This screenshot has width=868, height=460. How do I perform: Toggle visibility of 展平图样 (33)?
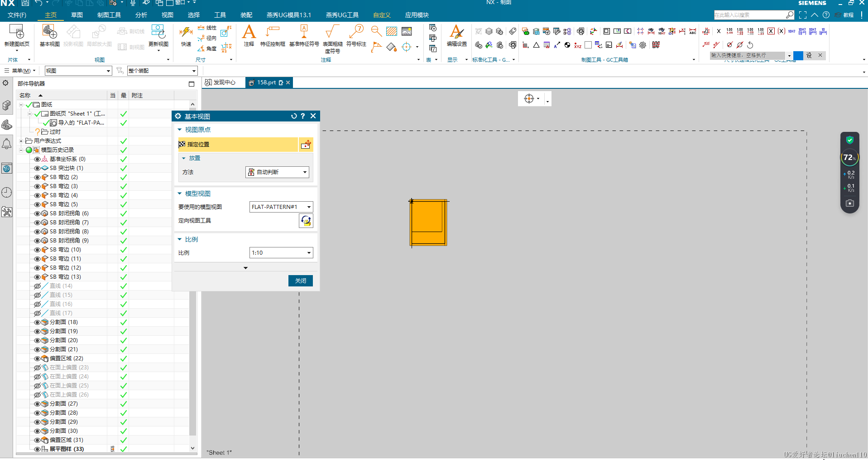37,449
